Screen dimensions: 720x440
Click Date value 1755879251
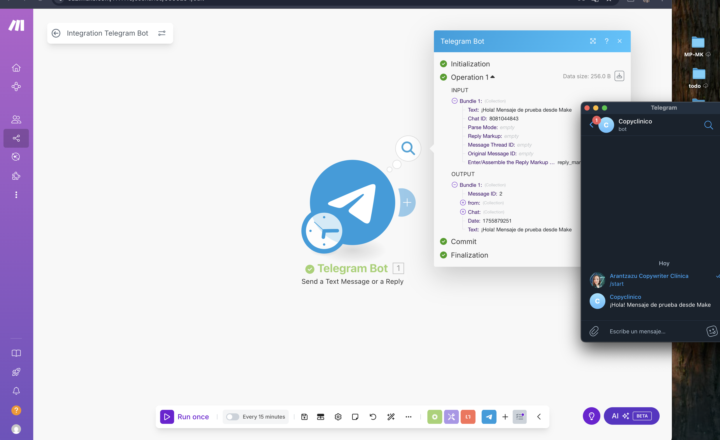[497, 221]
